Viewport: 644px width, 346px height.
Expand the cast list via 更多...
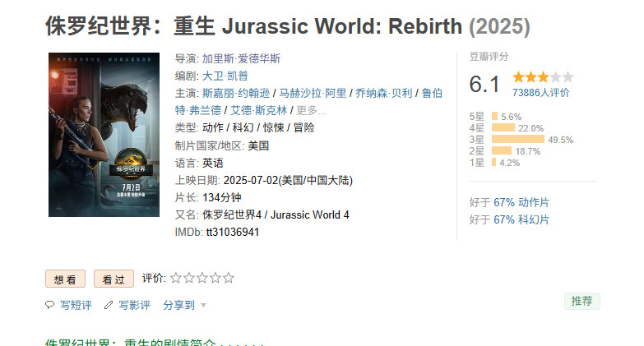coord(311,110)
